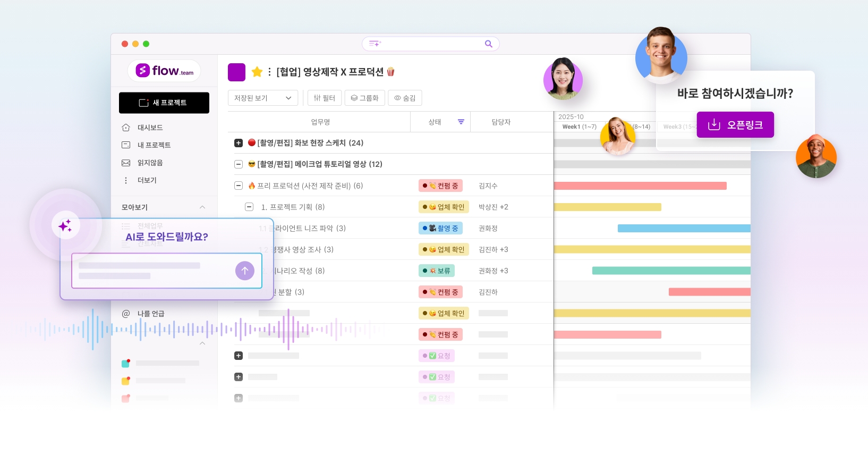Screen dimensions: 868x454
Task: Click the AI prompt input field
Action: pos(167,271)
